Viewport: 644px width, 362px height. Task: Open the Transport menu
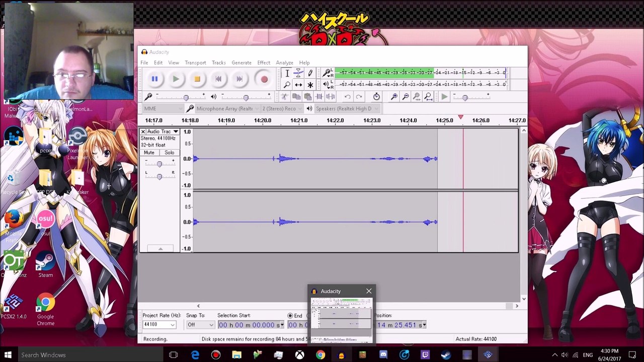point(195,63)
